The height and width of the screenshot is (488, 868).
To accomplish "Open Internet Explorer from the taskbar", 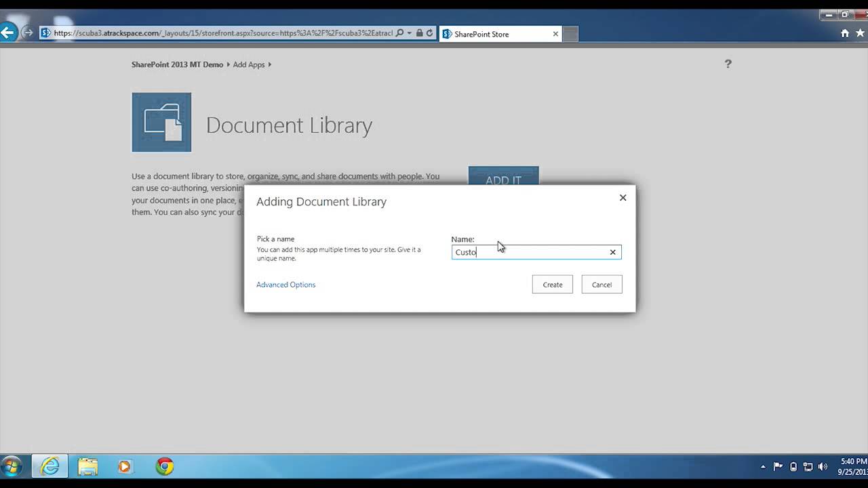I will click(x=50, y=466).
